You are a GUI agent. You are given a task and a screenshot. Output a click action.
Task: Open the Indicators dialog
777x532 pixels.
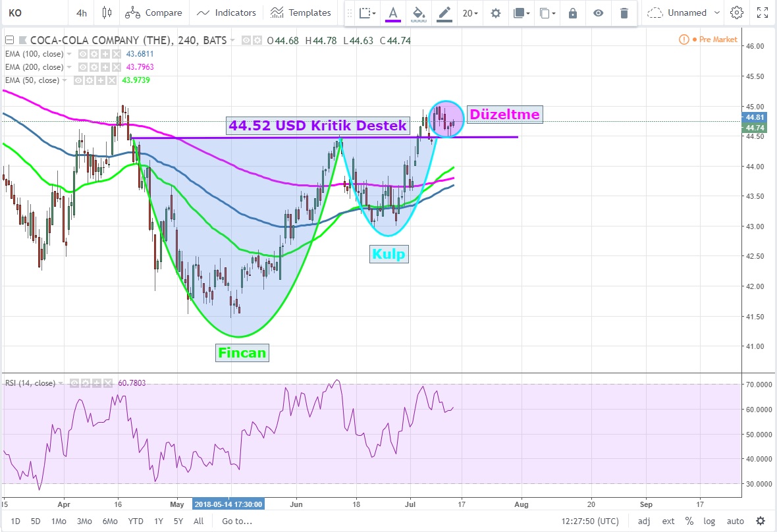[226, 13]
